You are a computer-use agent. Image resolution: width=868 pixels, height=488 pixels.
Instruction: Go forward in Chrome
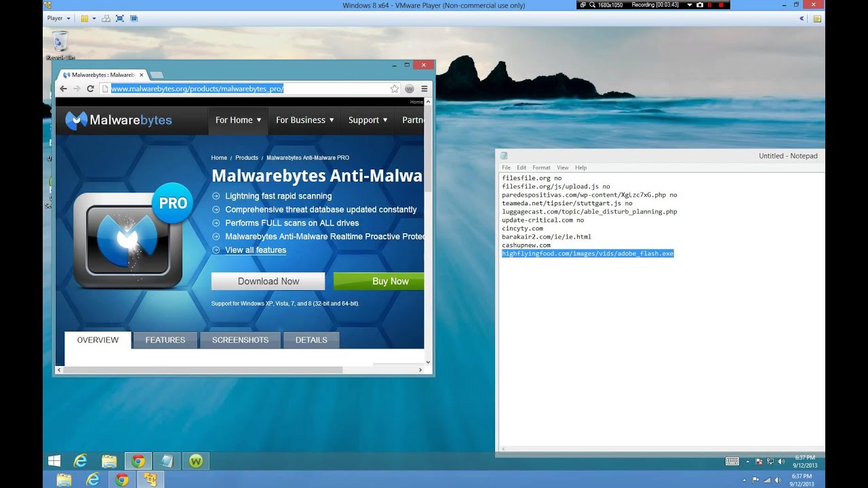pyautogui.click(x=77, y=89)
